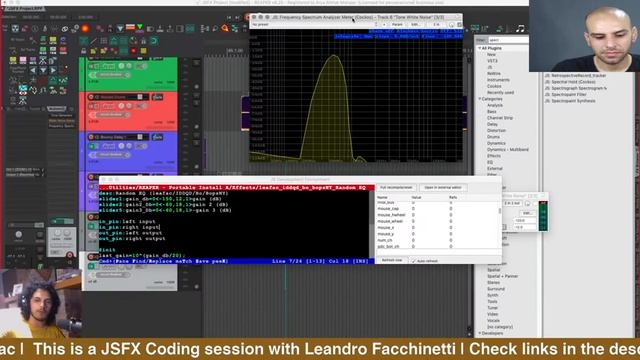Click Open in external editor button
The width and height of the screenshot is (640, 360).
pos(443,188)
